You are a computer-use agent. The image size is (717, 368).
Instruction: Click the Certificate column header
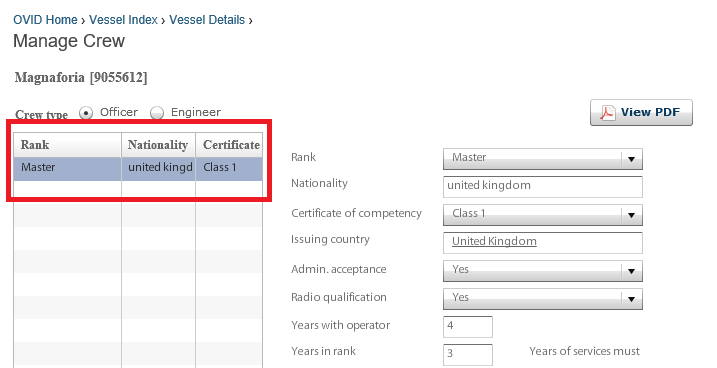[x=229, y=145]
